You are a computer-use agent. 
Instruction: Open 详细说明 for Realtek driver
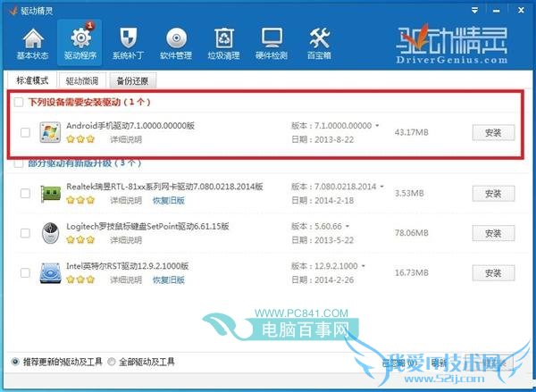126,200
